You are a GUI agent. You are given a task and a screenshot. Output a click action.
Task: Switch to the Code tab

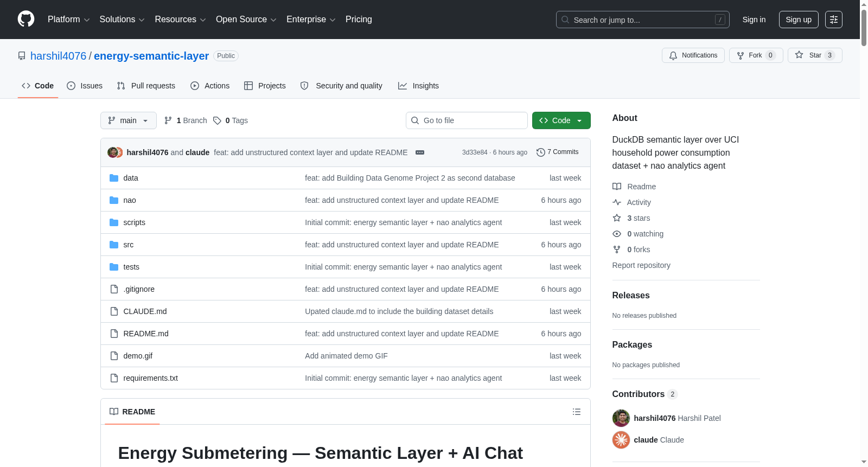pos(38,86)
